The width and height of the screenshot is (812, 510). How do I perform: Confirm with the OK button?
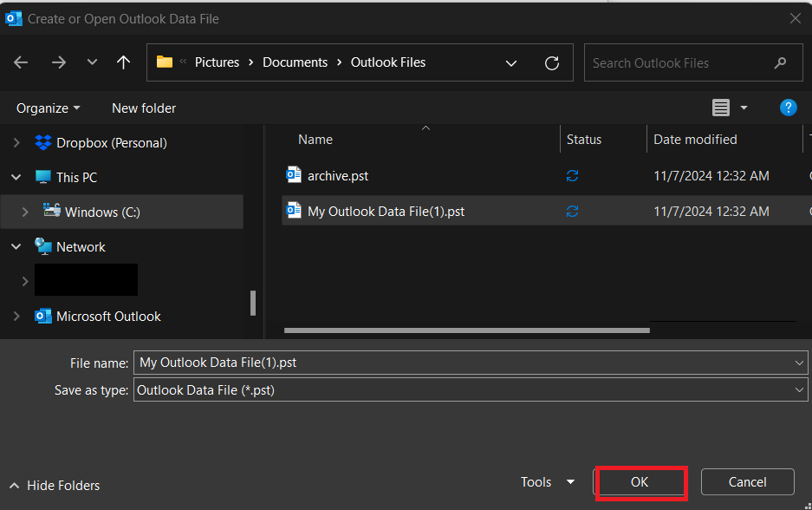640,482
